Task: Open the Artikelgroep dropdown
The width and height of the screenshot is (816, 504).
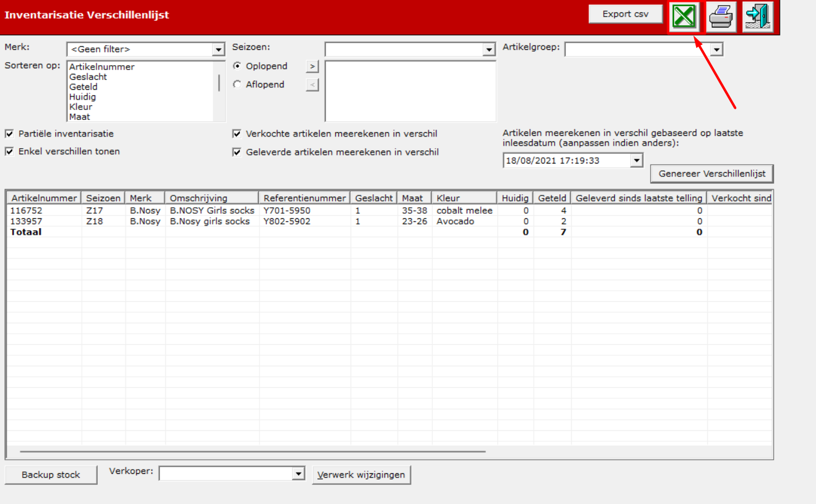Action: (x=716, y=50)
